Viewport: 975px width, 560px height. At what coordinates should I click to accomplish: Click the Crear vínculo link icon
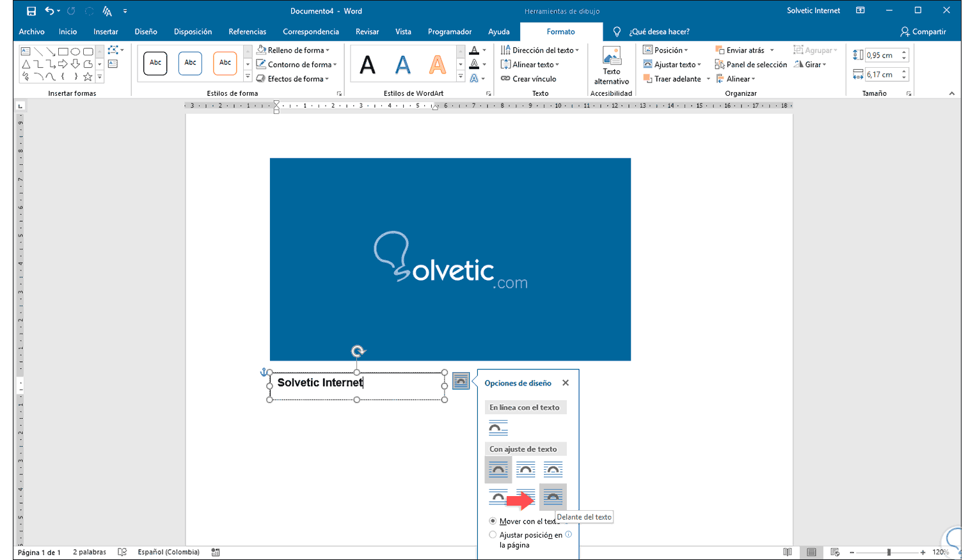505,79
